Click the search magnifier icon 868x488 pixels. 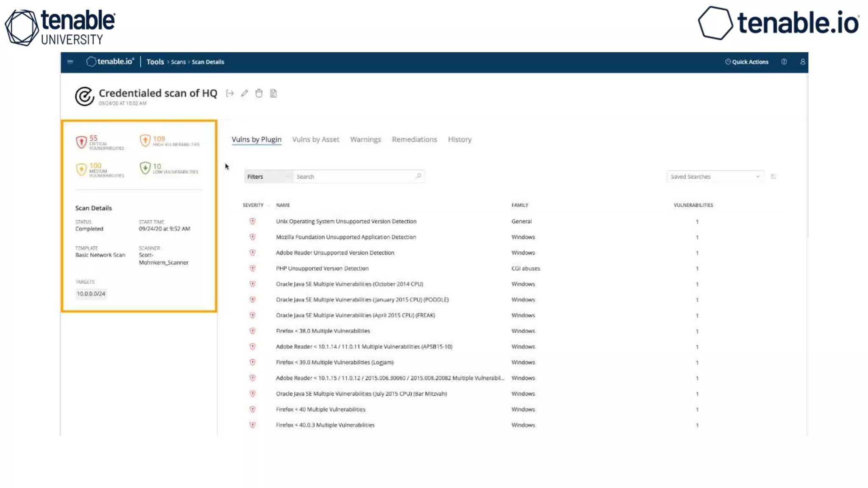pyautogui.click(x=418, y=176)
